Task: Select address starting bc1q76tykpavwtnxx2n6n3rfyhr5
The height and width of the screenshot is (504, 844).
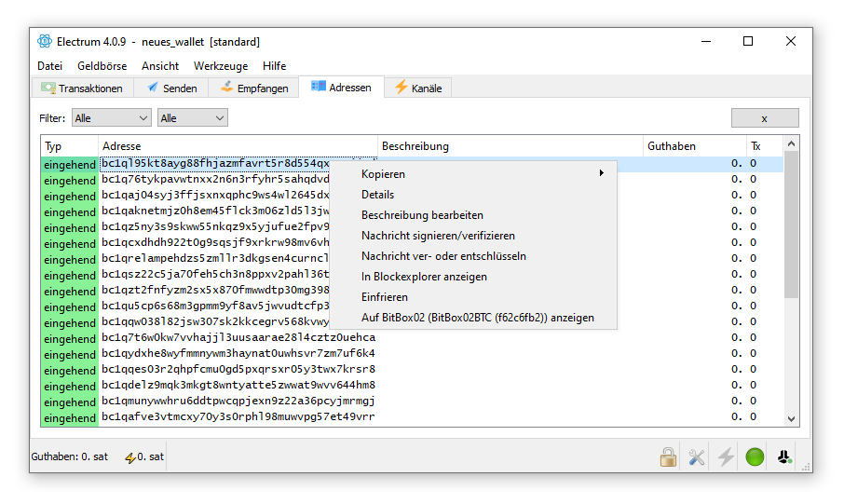Action: [x=215, y=179]
